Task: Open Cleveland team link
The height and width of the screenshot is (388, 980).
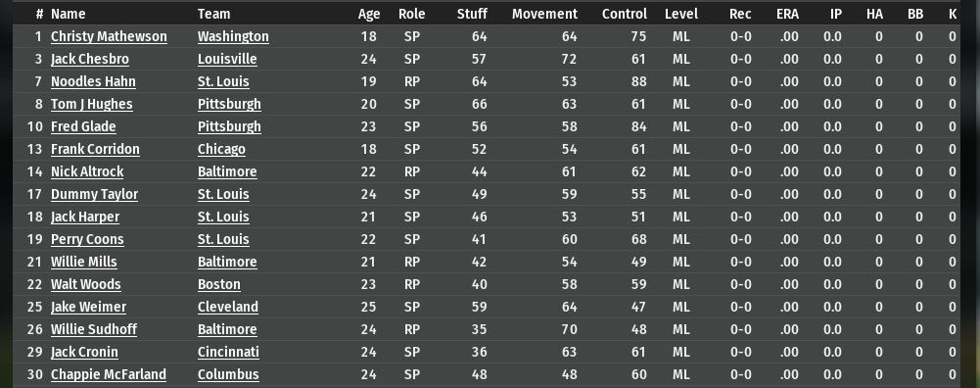Action: [228, 307]
